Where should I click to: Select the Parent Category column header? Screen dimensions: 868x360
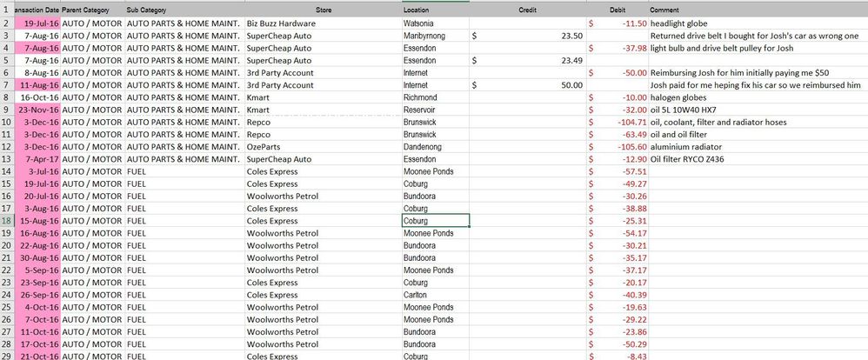93,10
